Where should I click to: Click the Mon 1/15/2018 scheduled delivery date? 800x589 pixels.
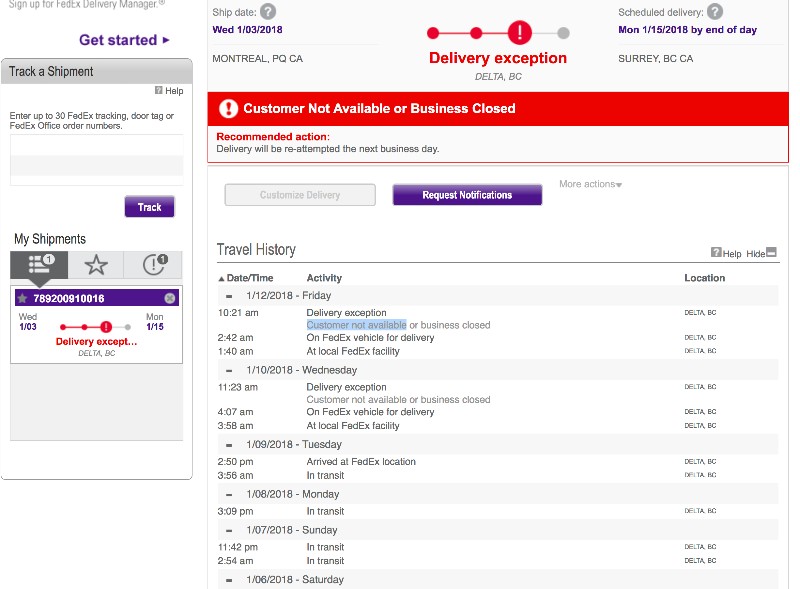click(687, 30)
